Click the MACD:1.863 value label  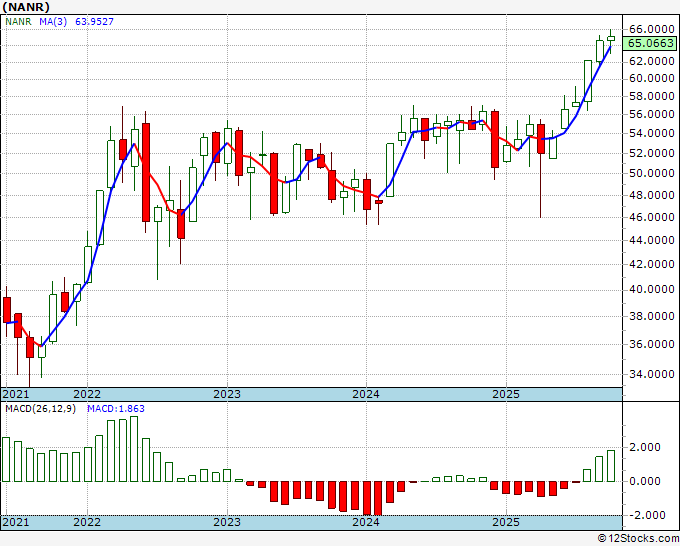[116, 409]
